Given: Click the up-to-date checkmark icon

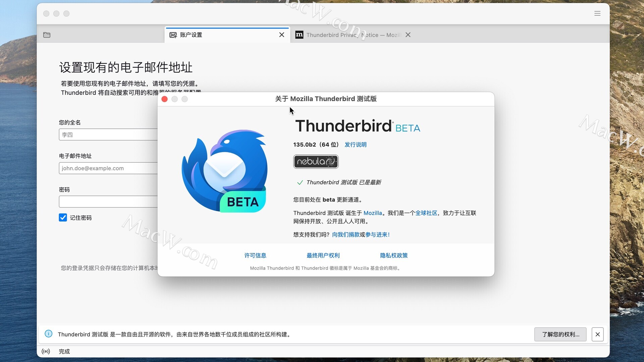Looking at the screenshot, I should pos(300,183).
